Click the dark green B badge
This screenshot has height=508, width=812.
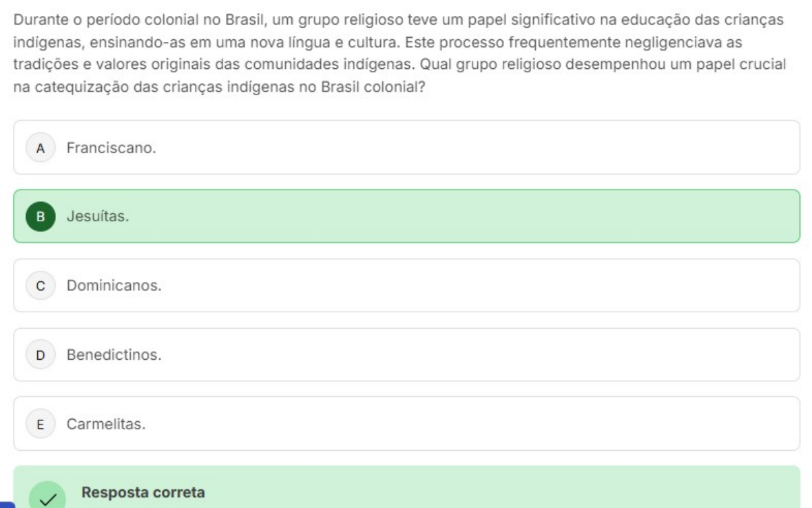40,216
